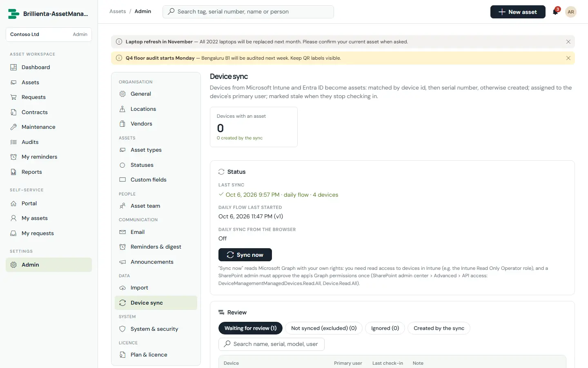Open My reminders
Viewport: 588px width, 368px height.
49,157
